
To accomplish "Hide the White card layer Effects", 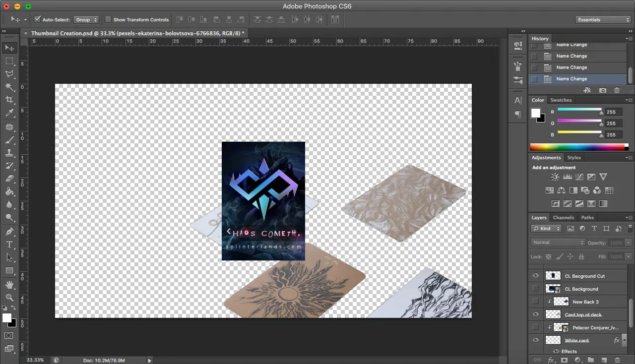I will pos(556,351).
